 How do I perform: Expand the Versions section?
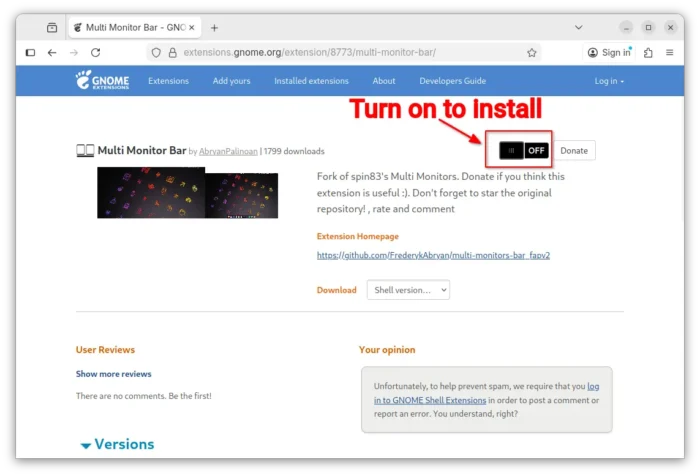[117, 444]
